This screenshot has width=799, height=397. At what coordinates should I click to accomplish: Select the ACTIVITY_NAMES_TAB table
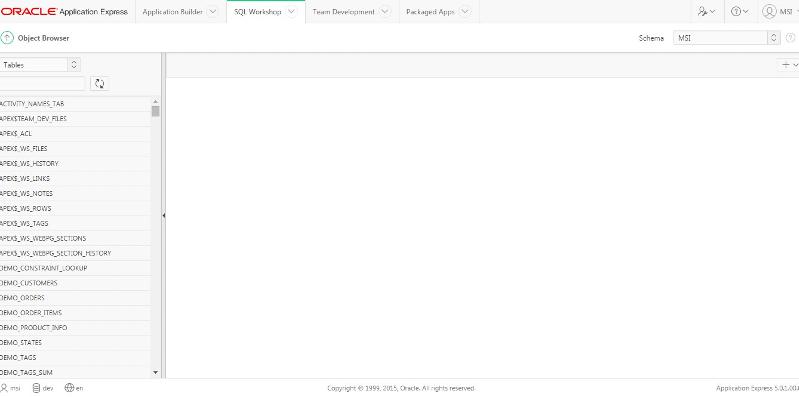[x=75, y=103]
